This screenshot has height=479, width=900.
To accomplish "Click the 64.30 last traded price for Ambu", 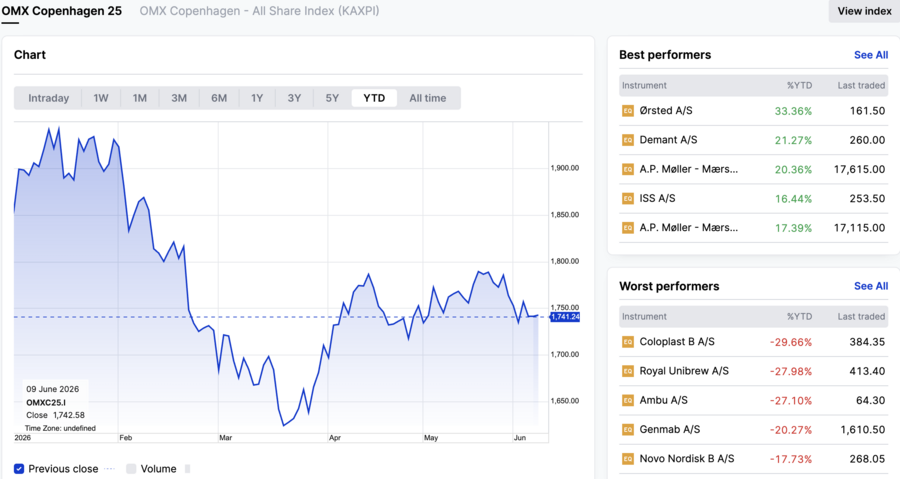I will 870,400.
